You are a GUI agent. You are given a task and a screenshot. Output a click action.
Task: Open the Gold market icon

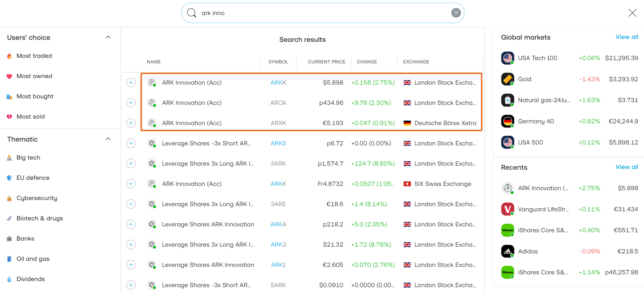click(508, 79)
